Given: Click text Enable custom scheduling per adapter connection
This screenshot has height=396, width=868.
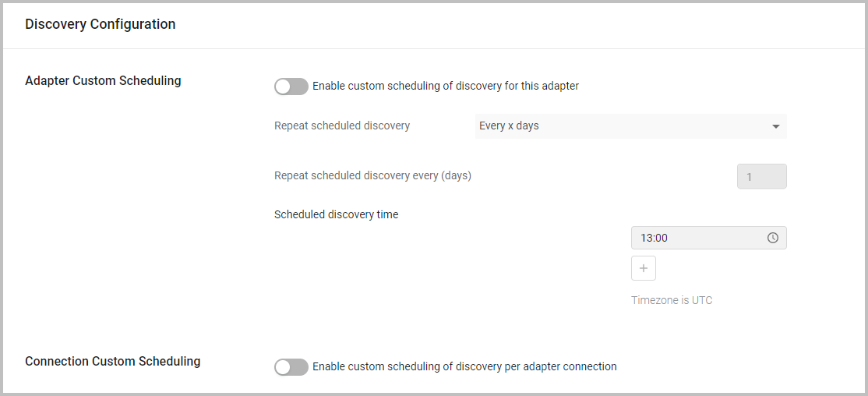Looking at the screenshot, I should (464, 366).
